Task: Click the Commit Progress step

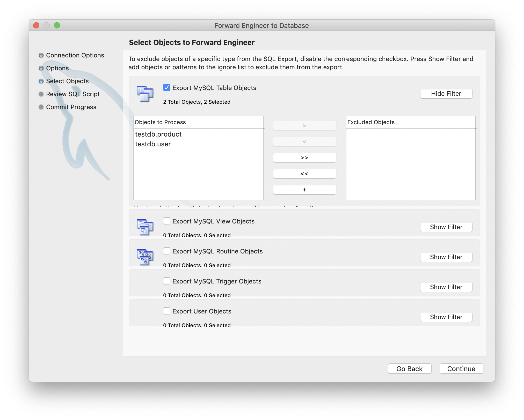Action: [x=71, y=107]
